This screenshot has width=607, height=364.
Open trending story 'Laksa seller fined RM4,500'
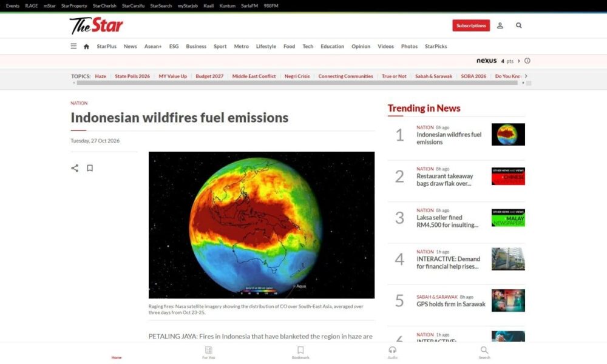[447, 221]
